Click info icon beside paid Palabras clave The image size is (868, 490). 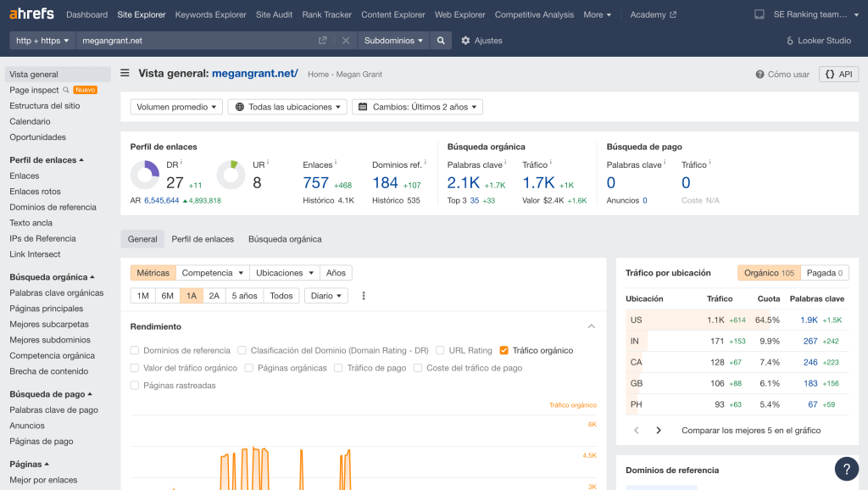click(665, 163)
